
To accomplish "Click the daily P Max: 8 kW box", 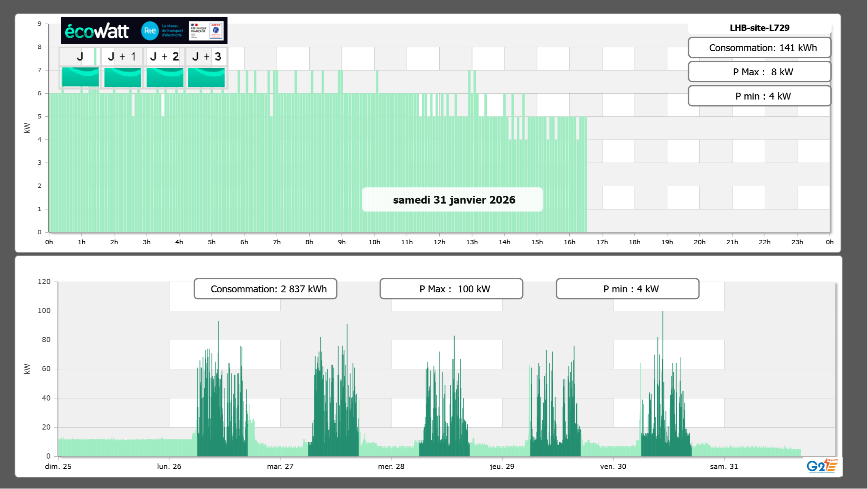I will pyautogui.click(x=759, y=72).
